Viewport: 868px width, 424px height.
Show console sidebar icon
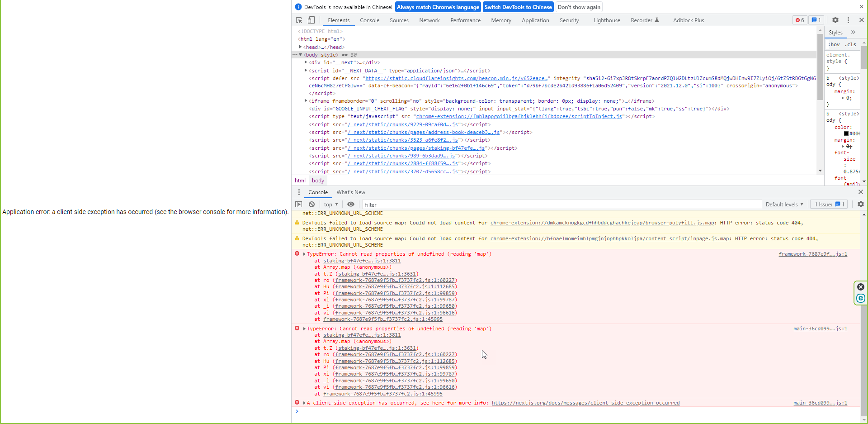[x=298, y=204]
